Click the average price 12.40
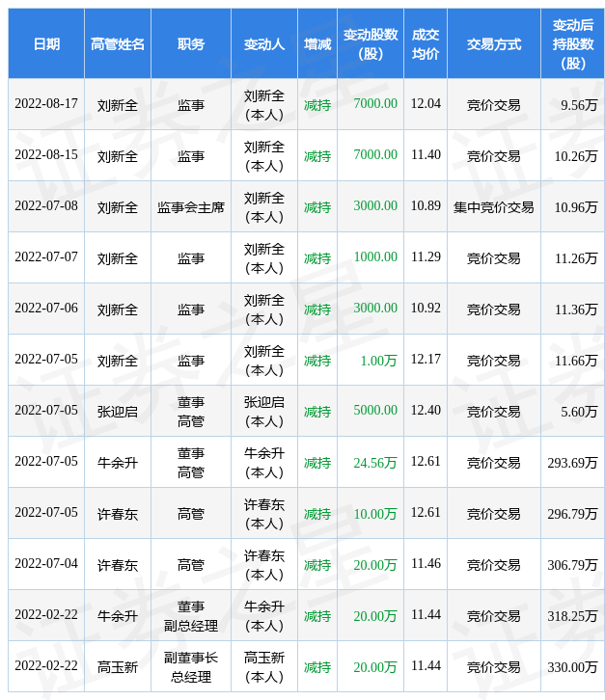 [426, 411]
